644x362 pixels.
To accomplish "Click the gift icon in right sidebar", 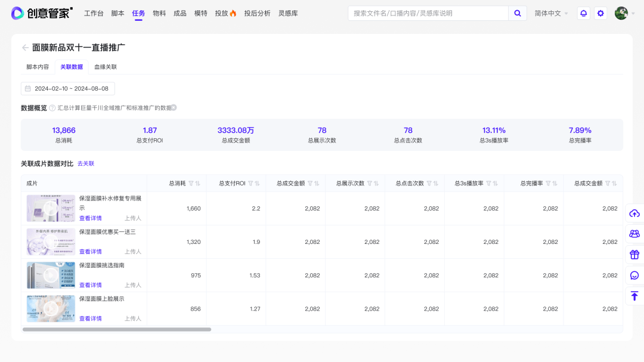I will (x=634, y=255).
